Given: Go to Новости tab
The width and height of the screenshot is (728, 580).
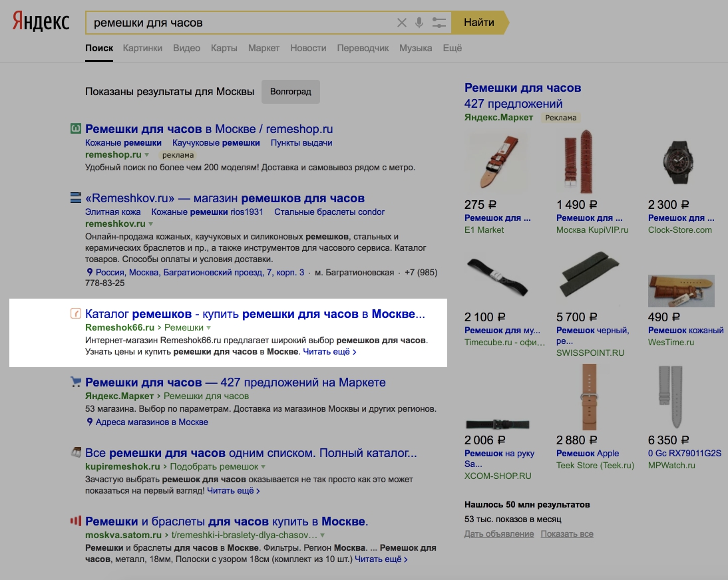Looking at the screenshot, I should coord(308,49).
